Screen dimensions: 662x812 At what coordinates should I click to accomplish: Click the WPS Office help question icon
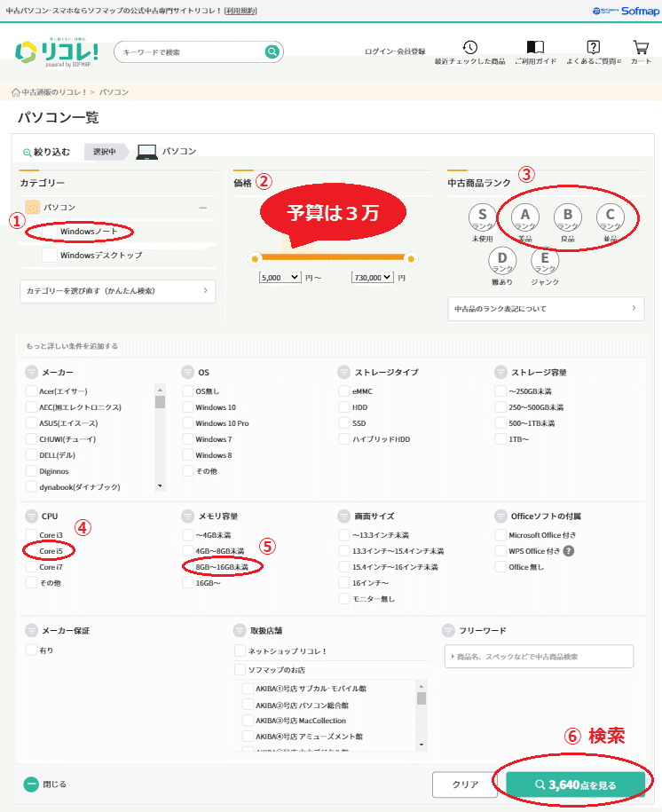point(568,551)
